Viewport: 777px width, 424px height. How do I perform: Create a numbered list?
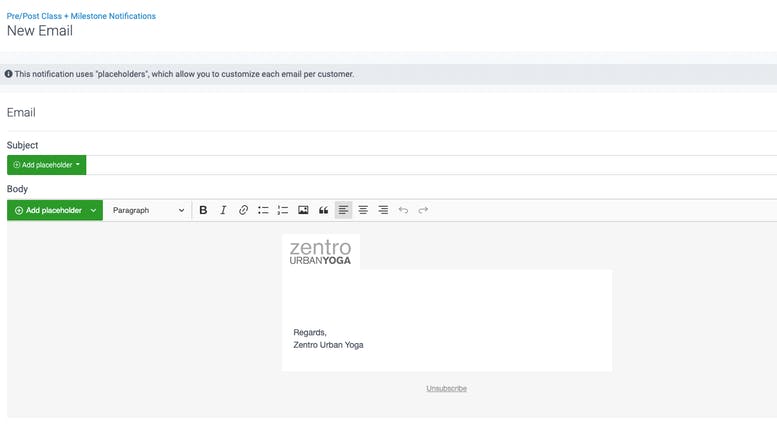click(283, 210)
